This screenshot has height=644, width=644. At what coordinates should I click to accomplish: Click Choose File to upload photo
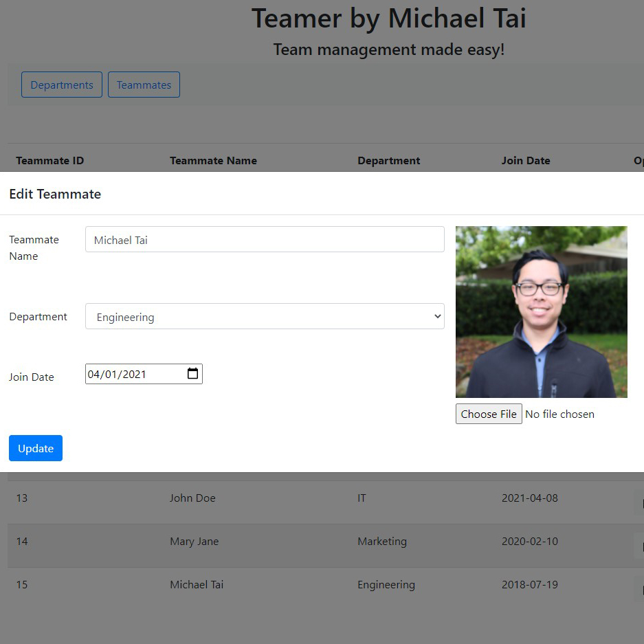[x=489, y=414]
